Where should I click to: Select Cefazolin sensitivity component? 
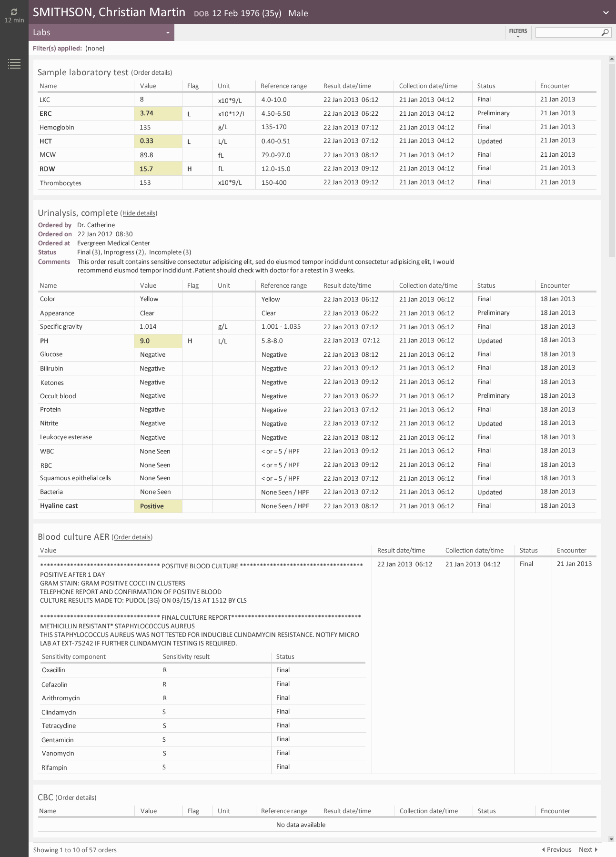point(54,685)
